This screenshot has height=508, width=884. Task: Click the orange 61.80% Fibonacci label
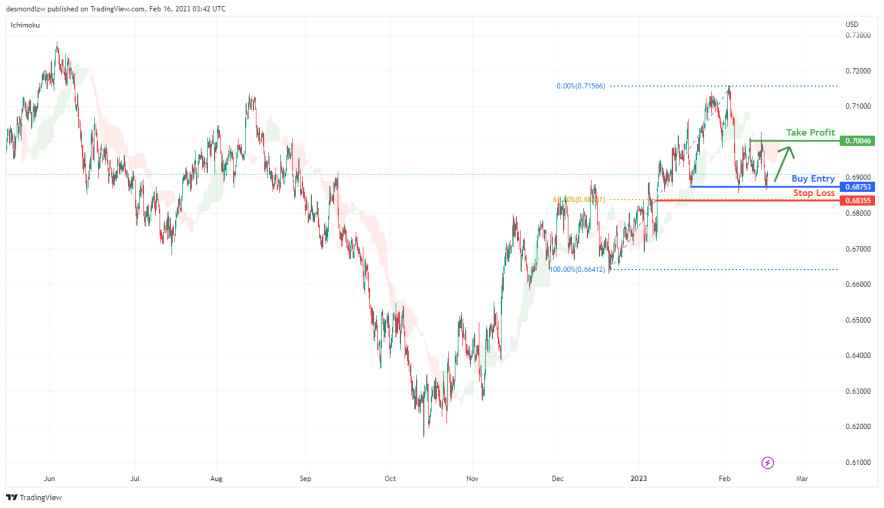(579, 200)
